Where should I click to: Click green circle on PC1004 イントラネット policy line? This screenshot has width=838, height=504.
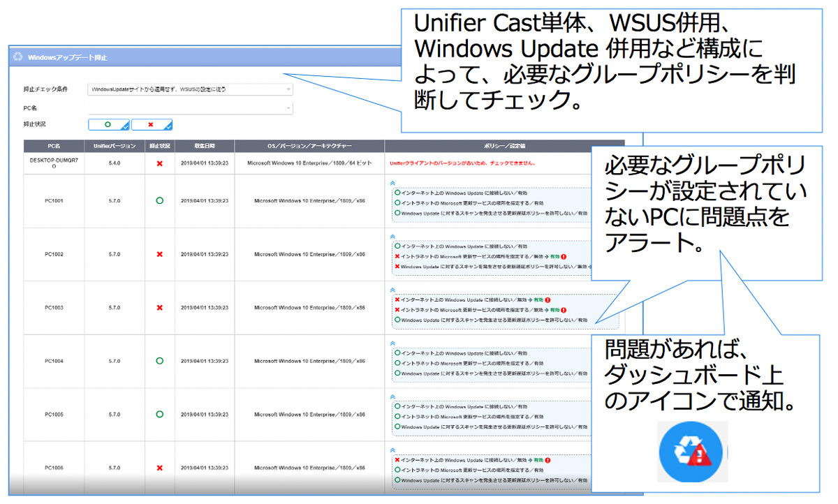click(397, 363)
